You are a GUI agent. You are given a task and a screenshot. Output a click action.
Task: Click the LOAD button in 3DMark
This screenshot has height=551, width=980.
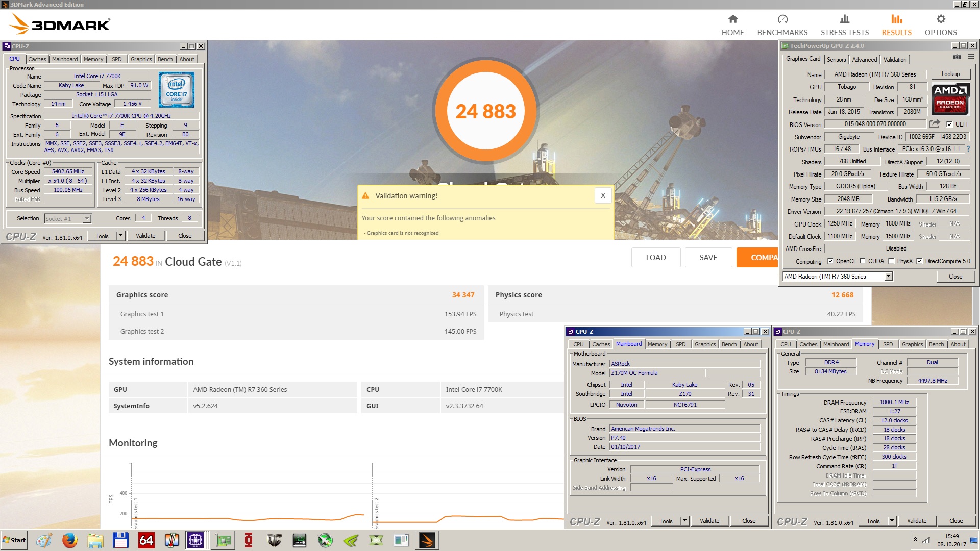pos(655,258)
